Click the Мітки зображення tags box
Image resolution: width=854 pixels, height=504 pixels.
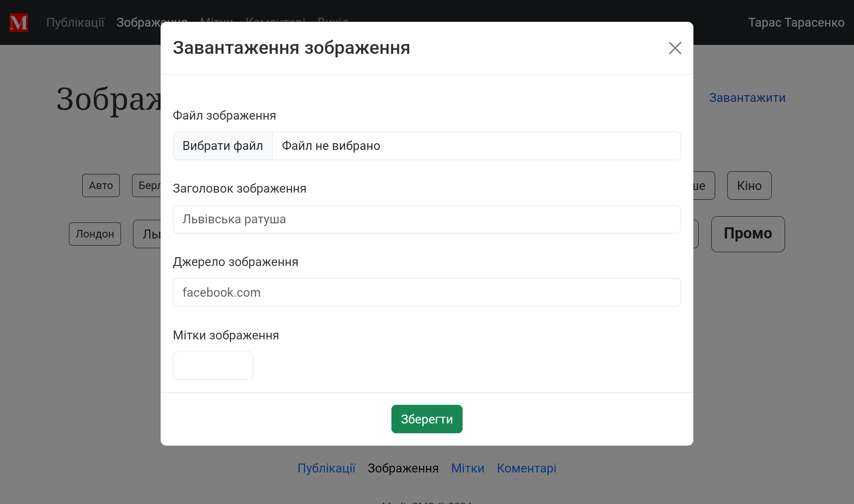point(213,366)
